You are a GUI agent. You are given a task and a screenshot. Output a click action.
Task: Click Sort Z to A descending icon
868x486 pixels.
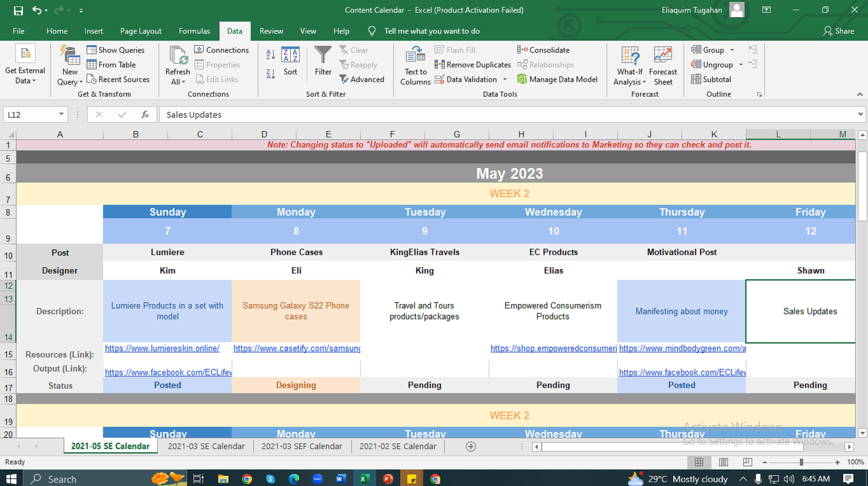click(271, 74)
